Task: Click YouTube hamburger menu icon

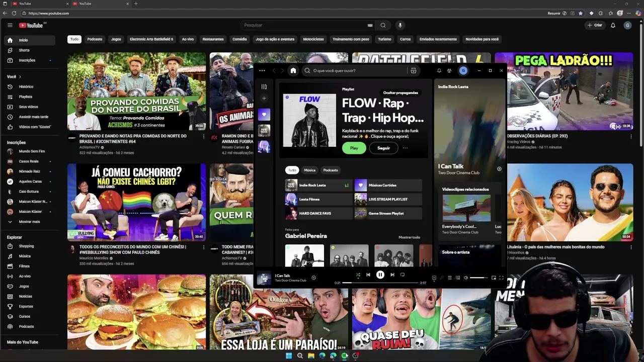Action: pyautogui.click(x=10, y=25)
